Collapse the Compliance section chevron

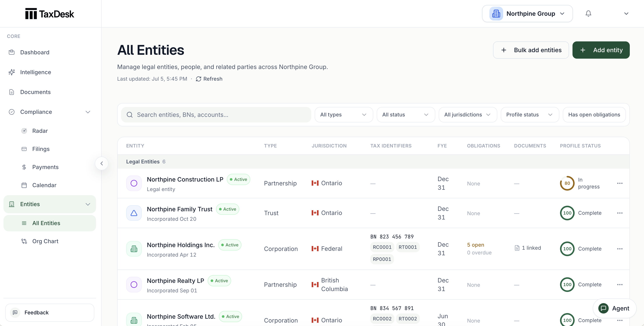(x=88, y=112)
